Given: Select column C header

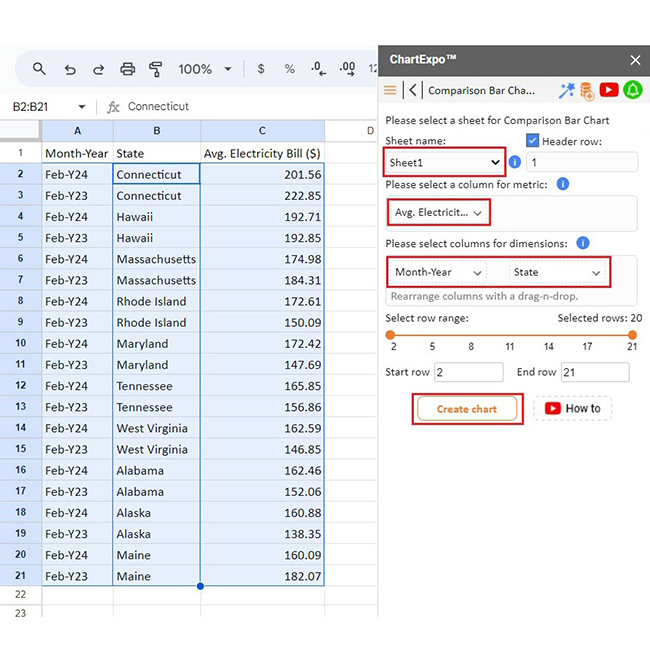Looking at the screenshot, I should 262,131.
